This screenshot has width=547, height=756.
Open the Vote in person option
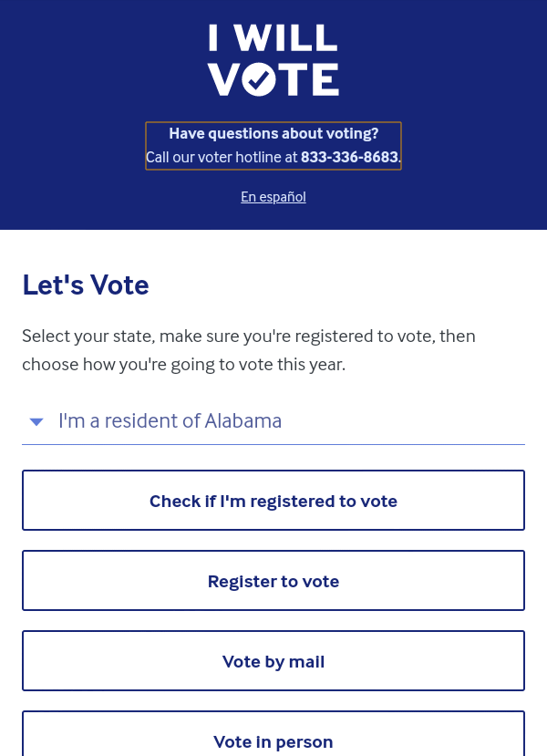pyautogui.click(x=273, y=733)
